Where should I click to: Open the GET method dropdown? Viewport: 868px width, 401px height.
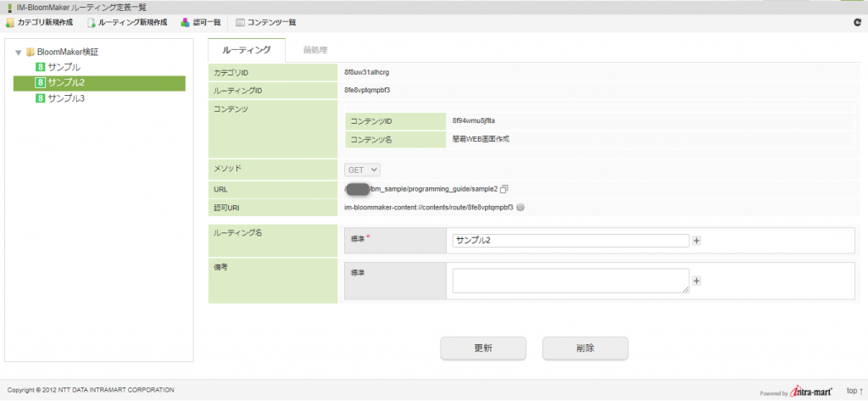coord(363,170)
